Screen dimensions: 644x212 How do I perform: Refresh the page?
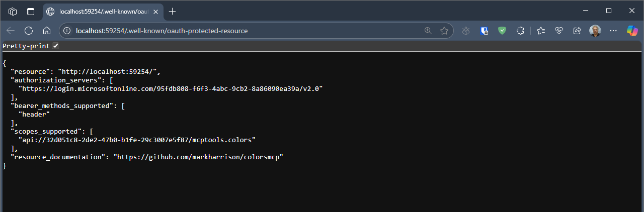(x=29, y=31)
